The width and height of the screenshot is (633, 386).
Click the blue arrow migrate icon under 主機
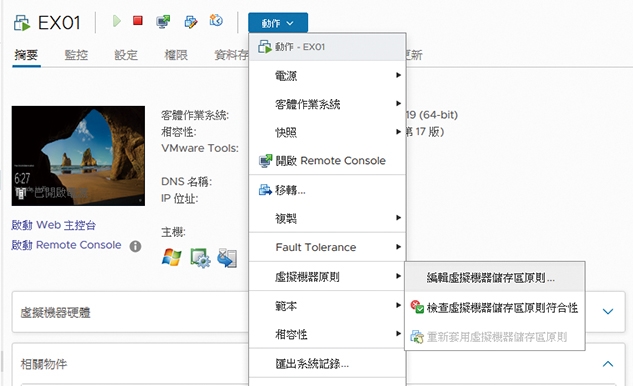click(227, 258)
